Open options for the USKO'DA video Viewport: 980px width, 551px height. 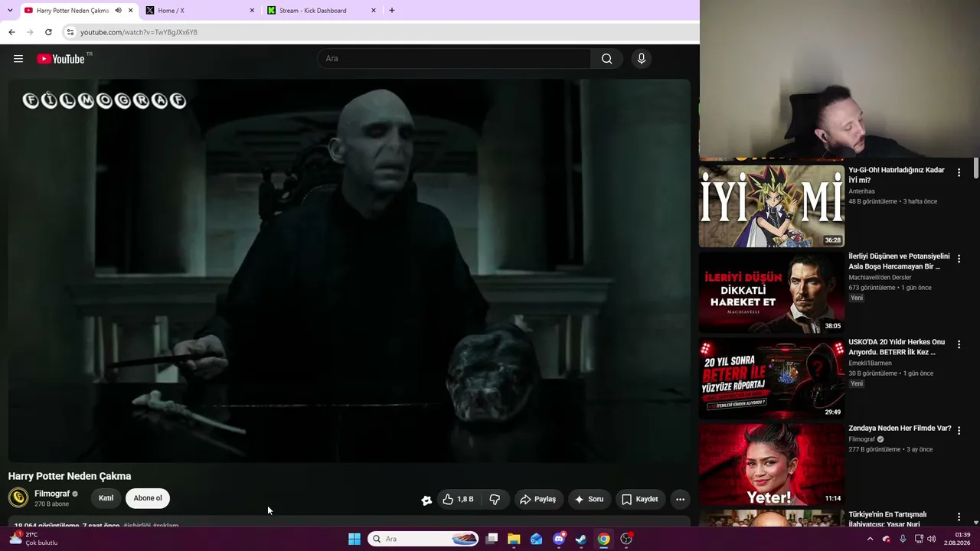[959, 344]
